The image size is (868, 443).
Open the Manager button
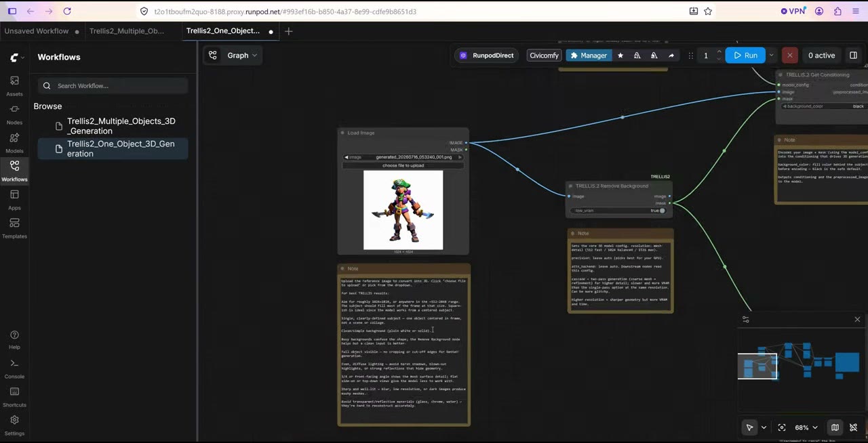[589, 56]
